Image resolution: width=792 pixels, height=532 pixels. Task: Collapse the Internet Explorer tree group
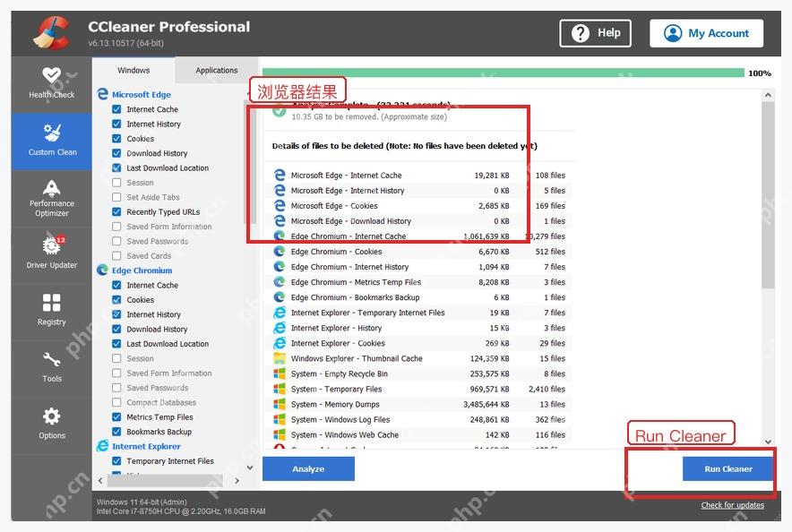click(x=146, y=447)
